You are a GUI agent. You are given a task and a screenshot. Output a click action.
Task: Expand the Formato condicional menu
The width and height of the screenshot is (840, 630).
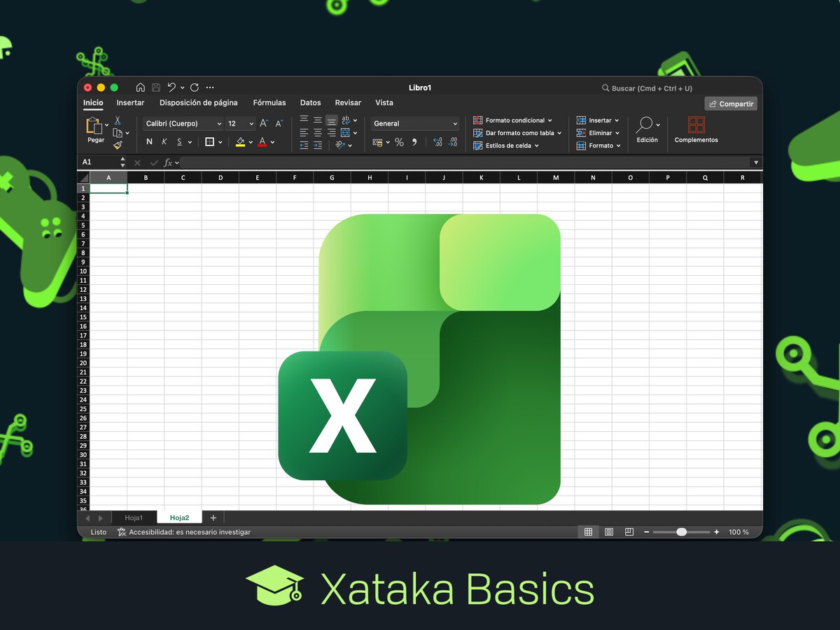click(512, 120)
